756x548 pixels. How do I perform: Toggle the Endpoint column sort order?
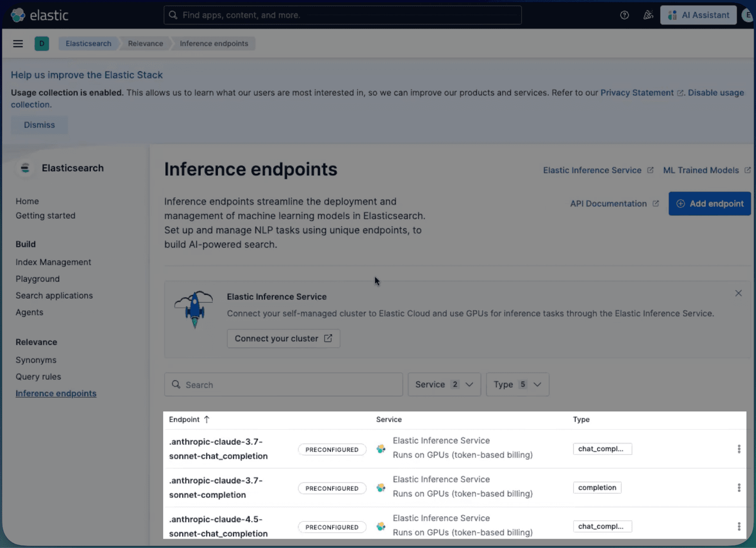pyautogui.click(x=189, y=419)
